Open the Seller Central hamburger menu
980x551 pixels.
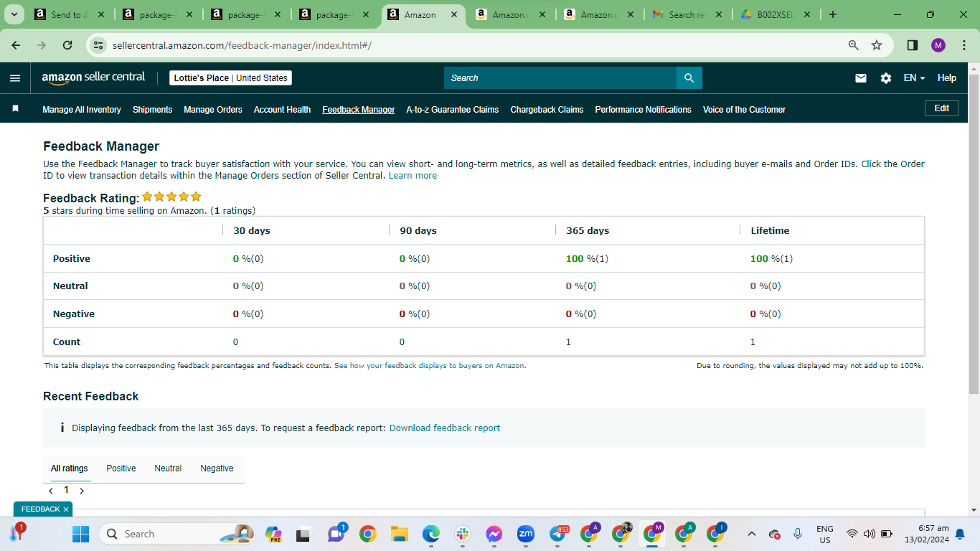(15, 78)
